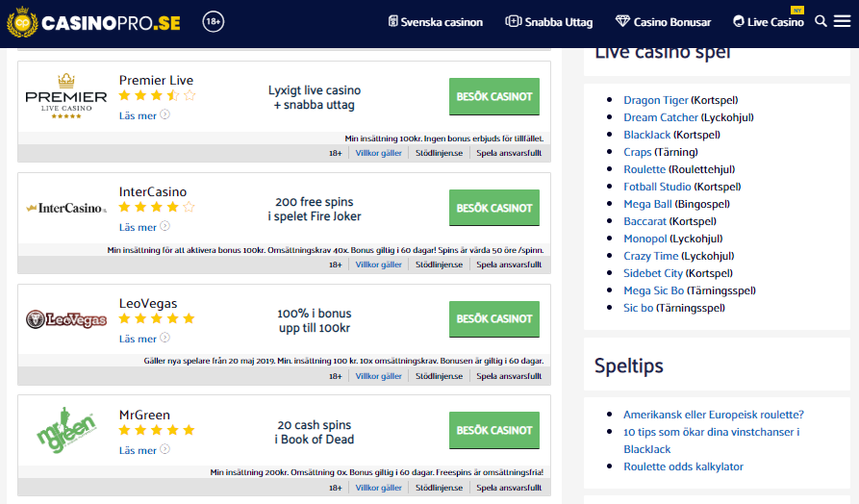Open the BlackJack game link
This screenshot has width=859, height=504.
647,135
